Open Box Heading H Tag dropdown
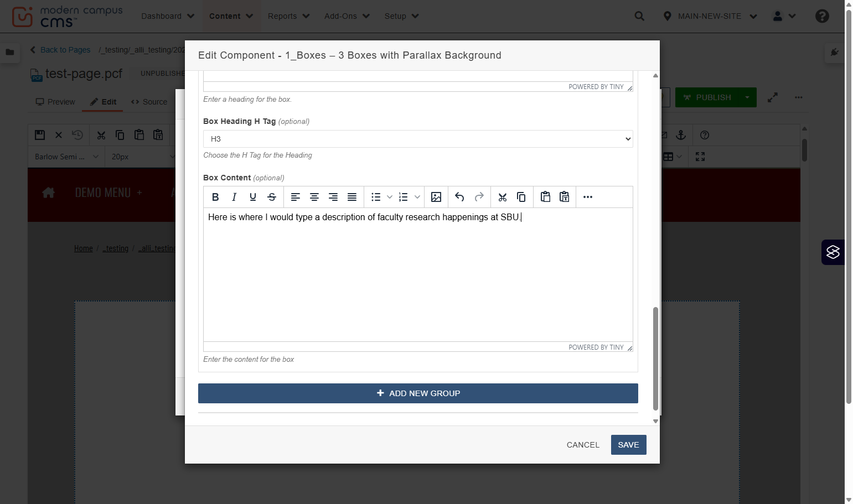853x504 pixels. click(x=418, y=139)
